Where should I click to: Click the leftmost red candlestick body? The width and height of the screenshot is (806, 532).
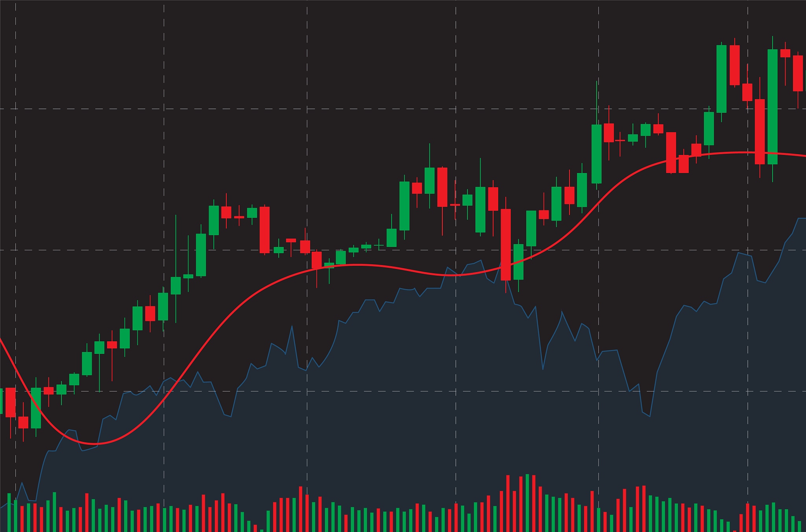11,402
